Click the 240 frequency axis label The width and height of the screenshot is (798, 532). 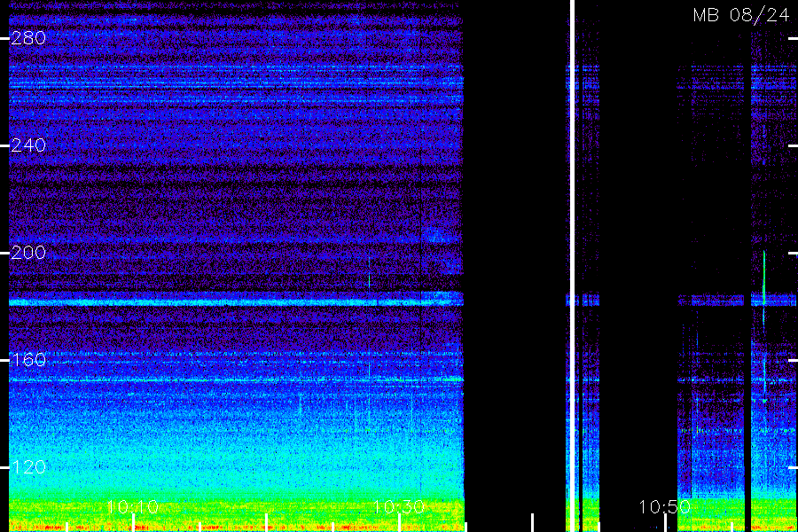[x=28, y=145]
